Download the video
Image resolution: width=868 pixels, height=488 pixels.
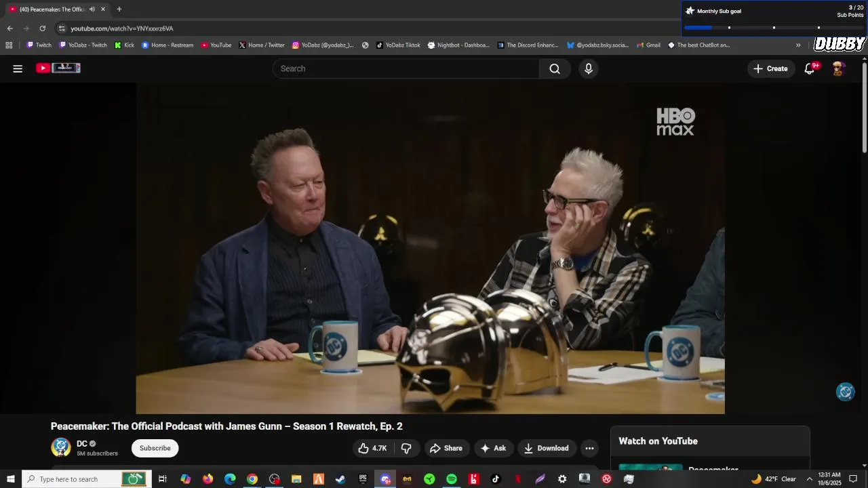pyautogui.click(x=547, y=448)
